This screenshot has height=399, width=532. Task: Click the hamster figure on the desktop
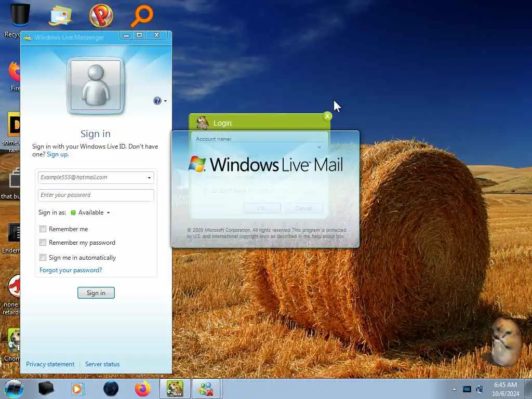click(x=506, y=342)
